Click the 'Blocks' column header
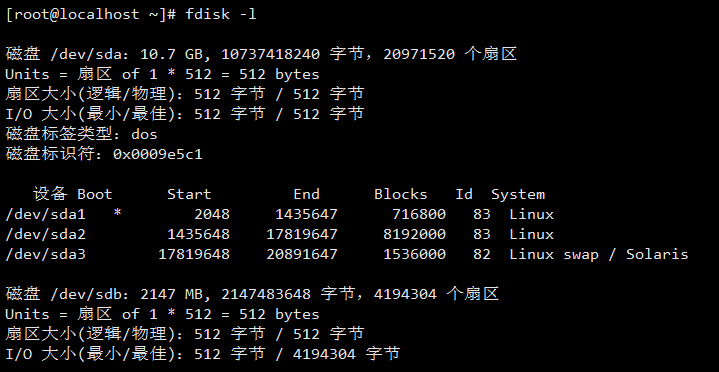This screenshot has width=719, height=372. click(x=400, y=194)
